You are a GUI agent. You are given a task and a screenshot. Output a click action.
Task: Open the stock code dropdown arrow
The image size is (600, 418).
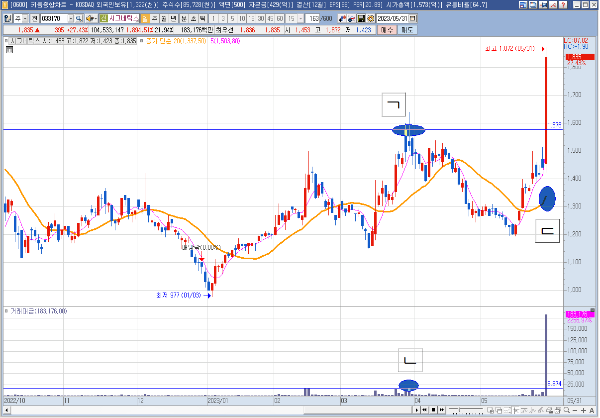pyautogui.click(x=71, y=18)
